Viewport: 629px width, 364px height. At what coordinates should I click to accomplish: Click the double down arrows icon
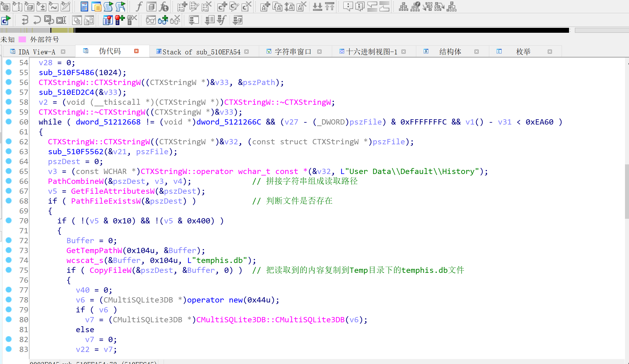tap(318, 6)
